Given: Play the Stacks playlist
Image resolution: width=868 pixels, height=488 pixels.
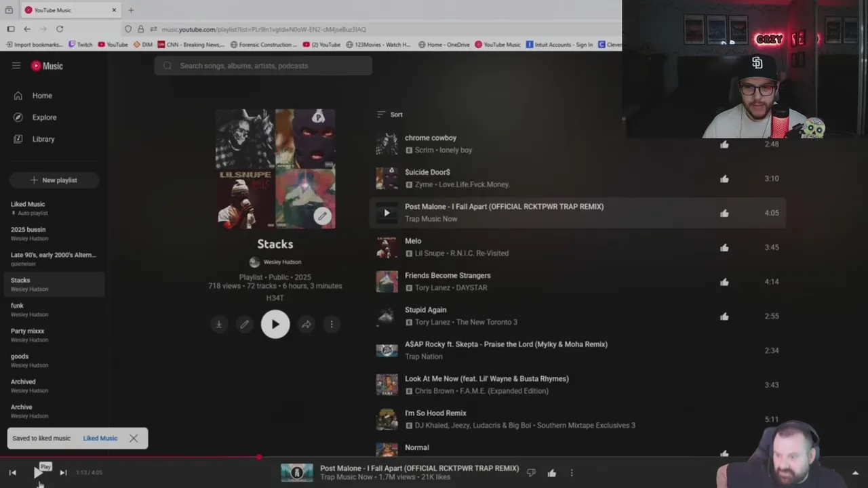Looking at the screenshot, I should (275, 324).
